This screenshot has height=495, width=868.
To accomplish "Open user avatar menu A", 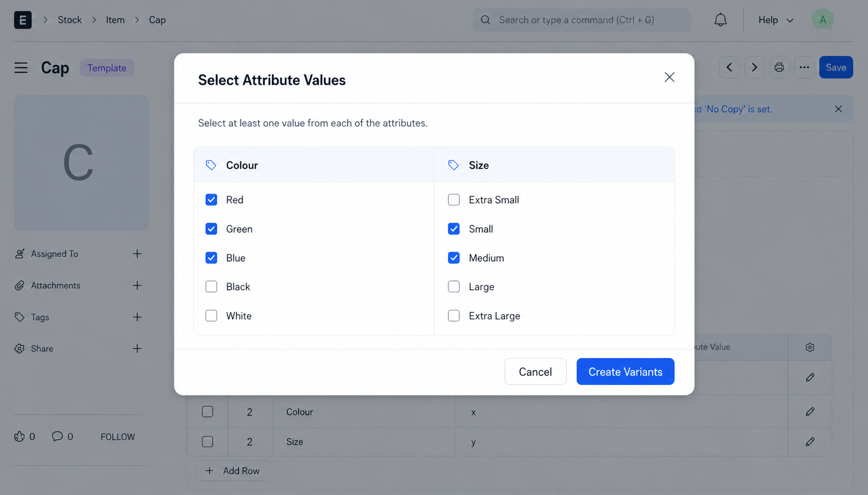I will 823,20.
